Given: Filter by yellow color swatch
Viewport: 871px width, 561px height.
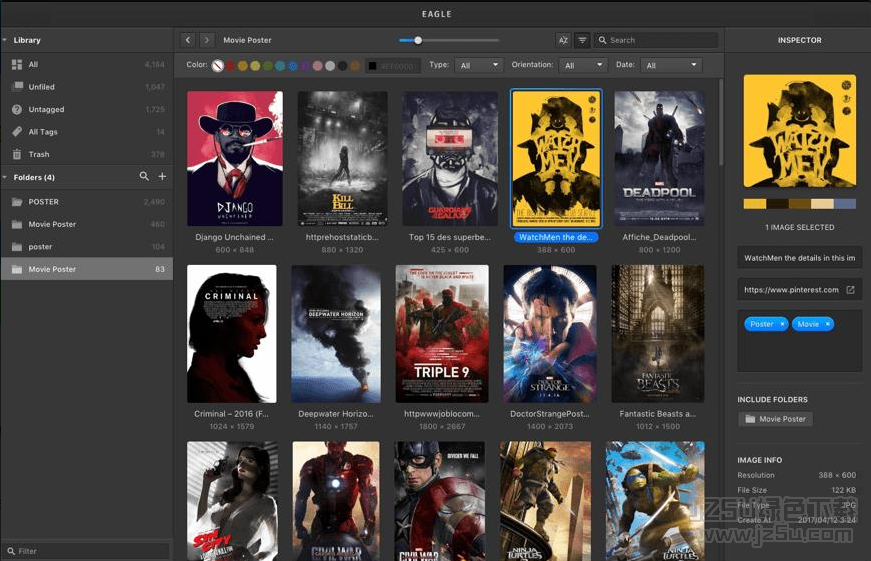Looking at the screenshot, I should [x=255, y=66].
